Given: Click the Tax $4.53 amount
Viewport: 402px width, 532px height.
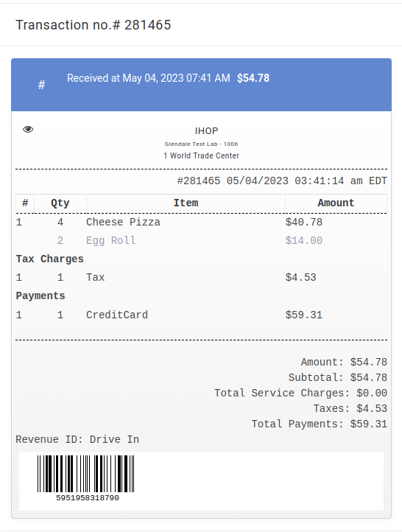Looking at the screenshot, I should point(300,278).
